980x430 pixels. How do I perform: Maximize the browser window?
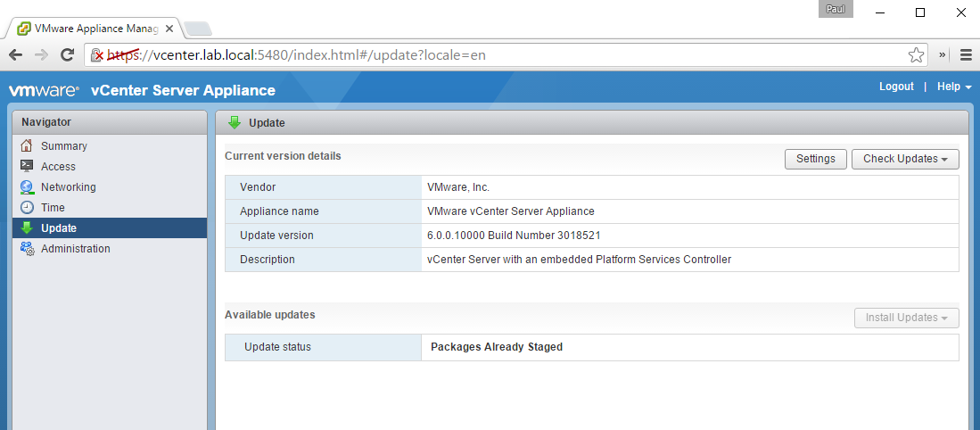[920, 12]
